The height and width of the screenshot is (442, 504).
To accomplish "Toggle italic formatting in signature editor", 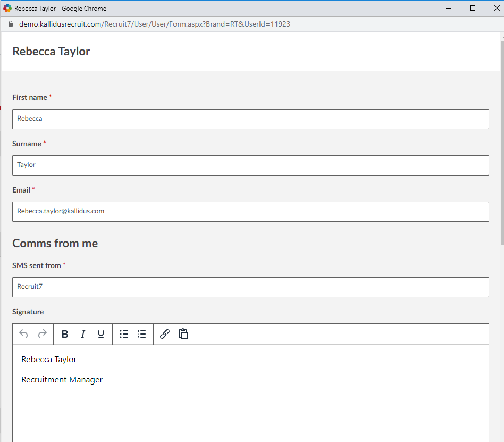I will click(x=83, y=334).
